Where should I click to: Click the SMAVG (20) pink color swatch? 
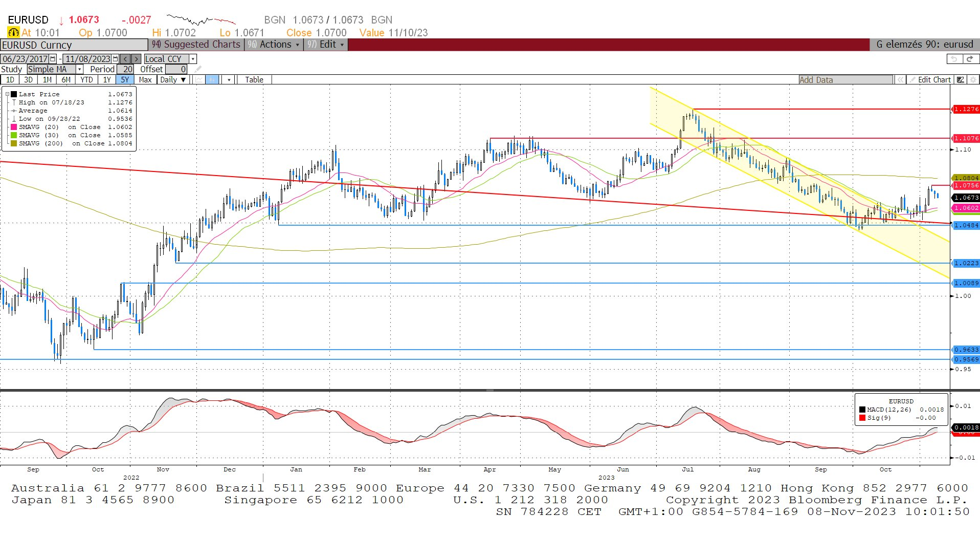(x=14, y=127)
